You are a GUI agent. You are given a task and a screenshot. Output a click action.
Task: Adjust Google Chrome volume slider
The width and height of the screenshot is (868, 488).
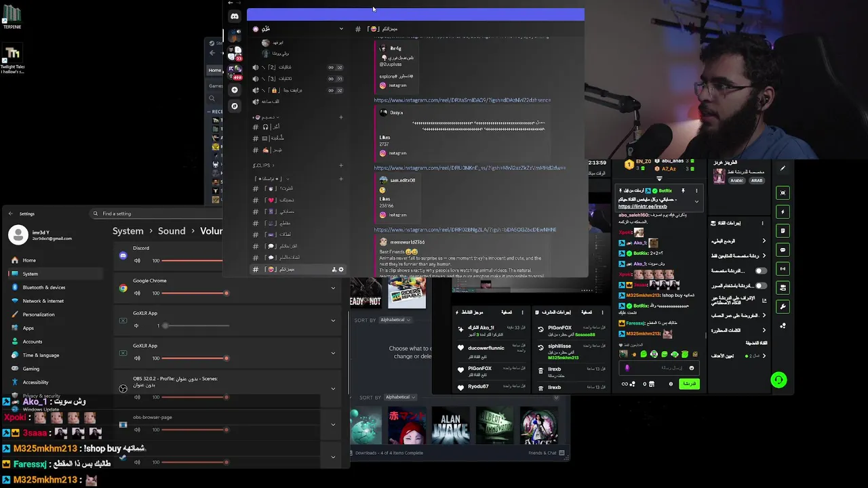(194, 293)
